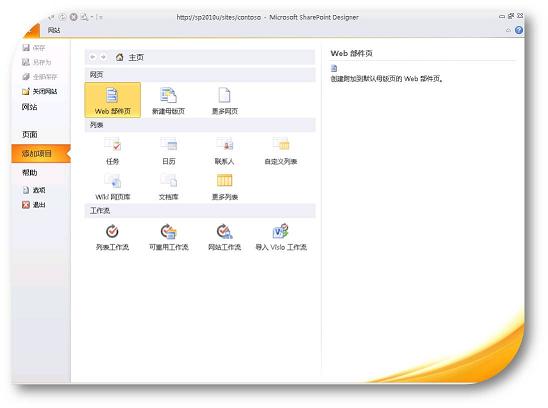Click the 主页 home icon in breadcrumb
548x408 pixels.
click(120, 57)
